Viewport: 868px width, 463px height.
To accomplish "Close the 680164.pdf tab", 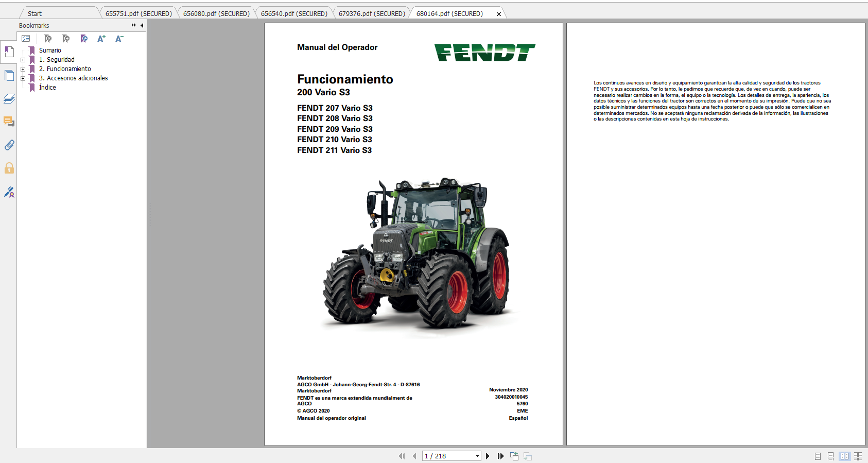I will [x=498, y=14].
